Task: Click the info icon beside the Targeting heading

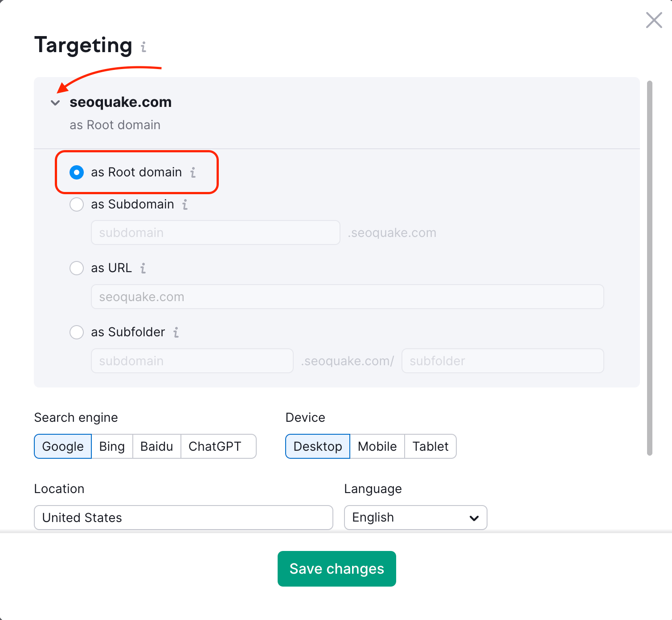Action: click(x=143, y=47)
